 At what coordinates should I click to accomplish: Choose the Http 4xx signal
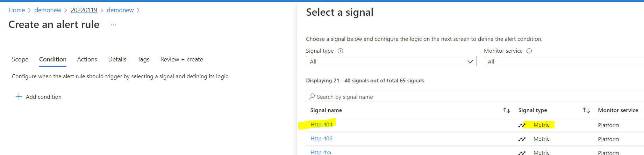coord(321,152)
